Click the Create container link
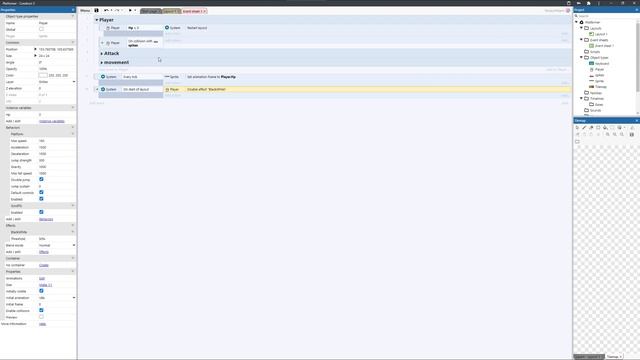The image size is (640, 360). pyautogui.click(x=44, y=265)
